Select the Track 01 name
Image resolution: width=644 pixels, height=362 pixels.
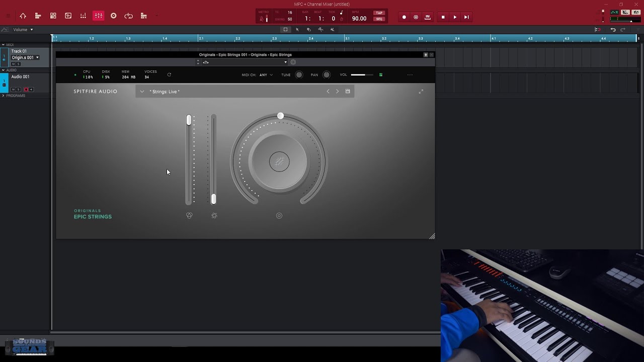pos(19,51)
